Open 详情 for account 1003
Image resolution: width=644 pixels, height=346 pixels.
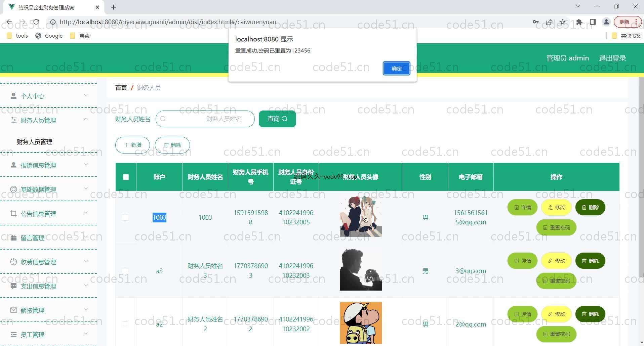[x=522, y=208]
